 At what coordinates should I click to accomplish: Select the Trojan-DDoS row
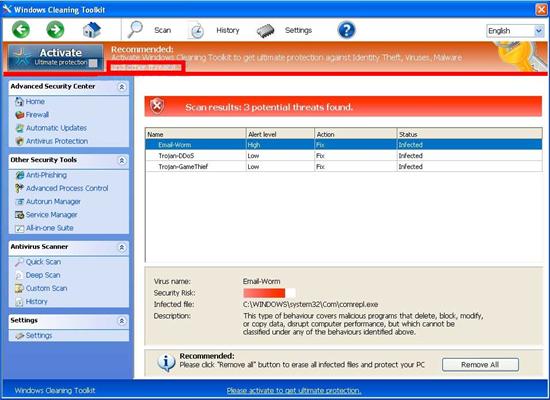tap(344, 155)
